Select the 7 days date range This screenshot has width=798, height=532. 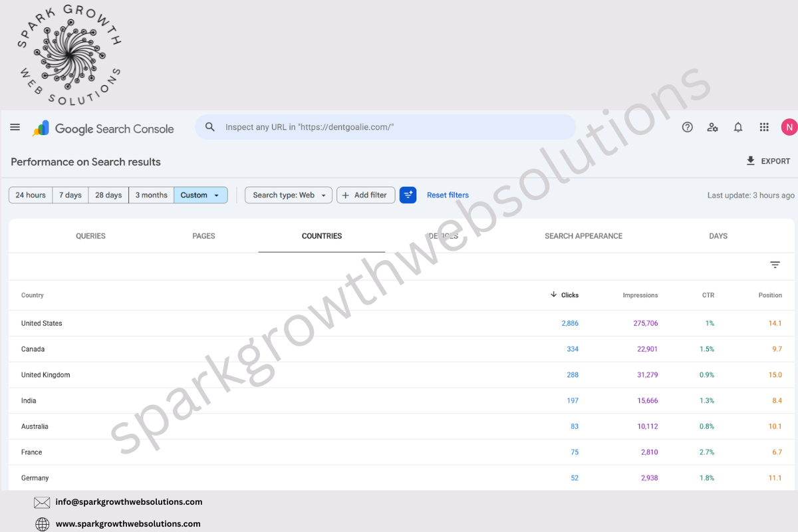[70, 195]
